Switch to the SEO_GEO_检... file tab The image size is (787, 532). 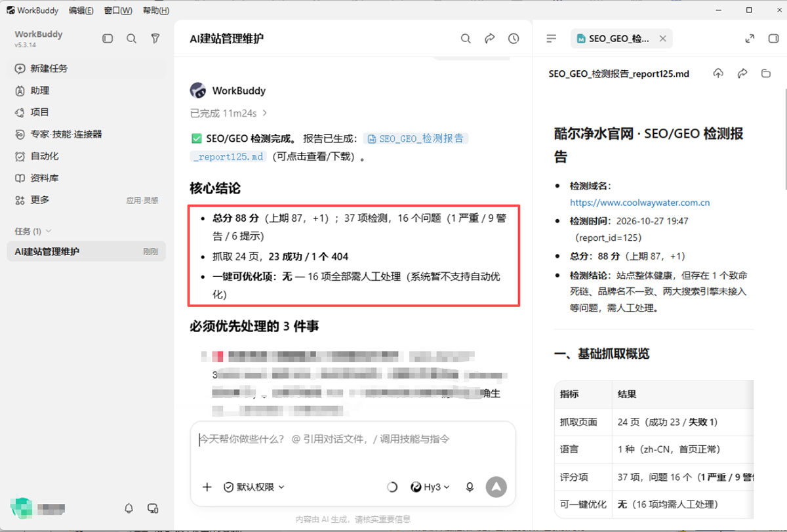(x=618, y=39)
